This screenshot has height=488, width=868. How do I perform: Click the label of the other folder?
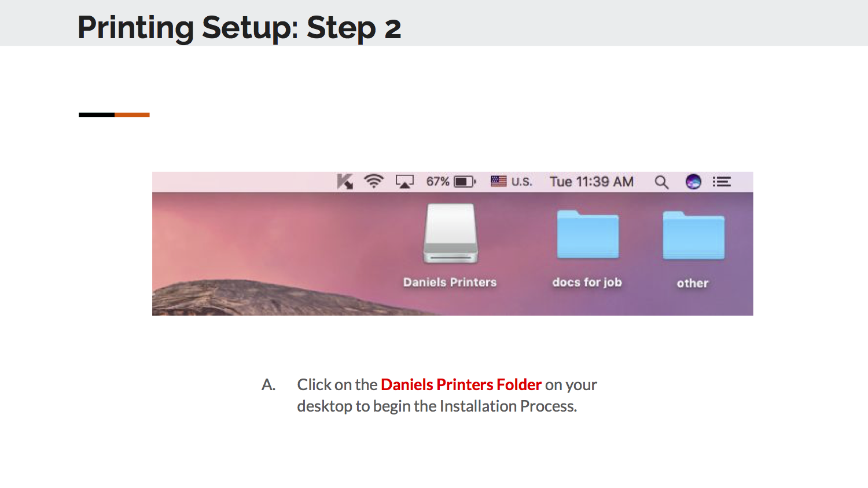[x=693, y=284]
